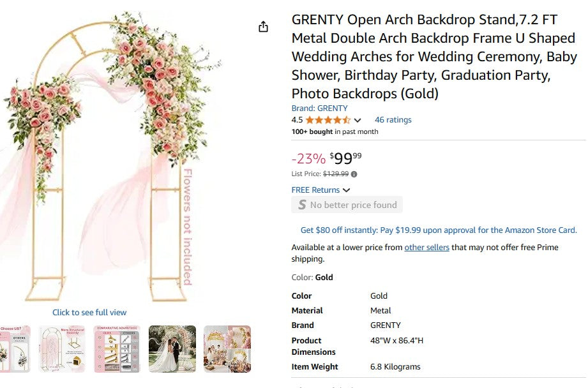Click "Click to see full view" under the image
Image resolution: width=588 pixels, height=388 pixels.
(89, 313)
